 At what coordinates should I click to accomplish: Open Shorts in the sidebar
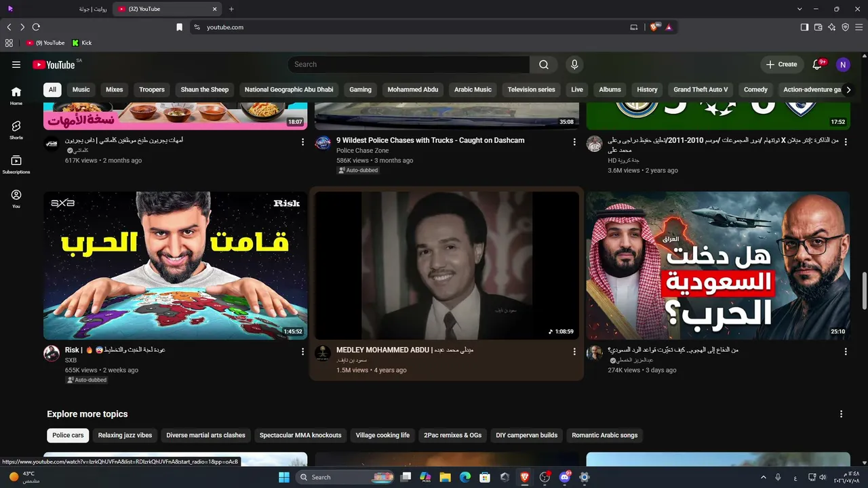click(x=16, y=129)
